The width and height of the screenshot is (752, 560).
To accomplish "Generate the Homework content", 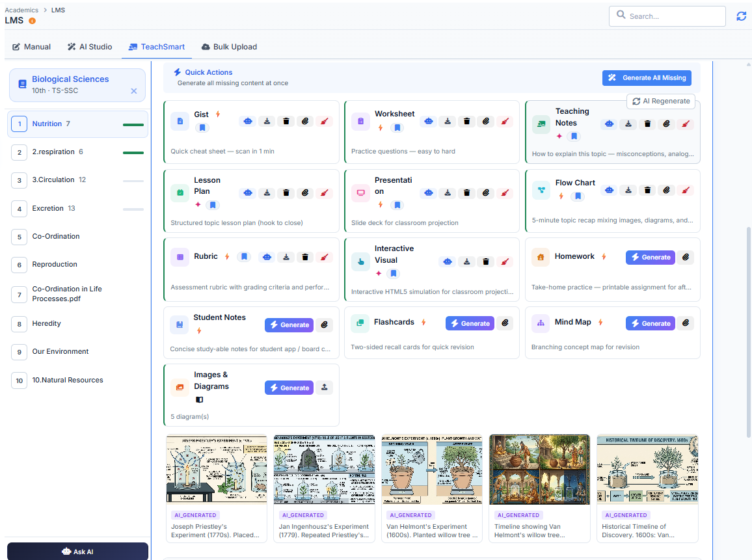I will point(651,258).
